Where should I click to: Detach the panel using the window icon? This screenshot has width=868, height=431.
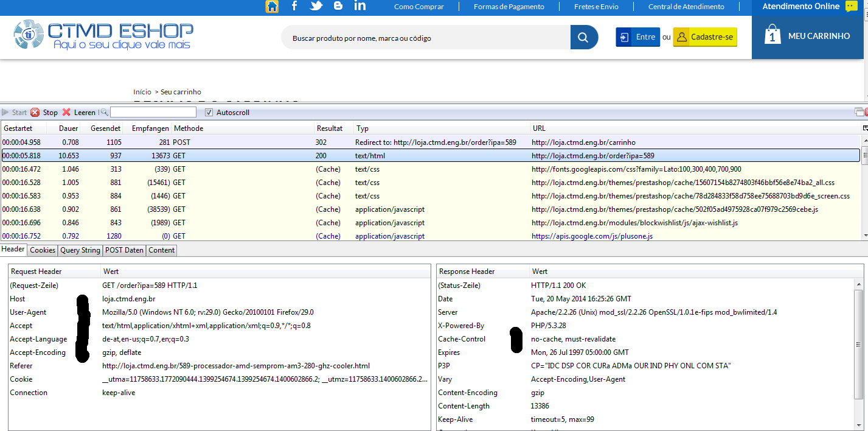coord(858,112)
